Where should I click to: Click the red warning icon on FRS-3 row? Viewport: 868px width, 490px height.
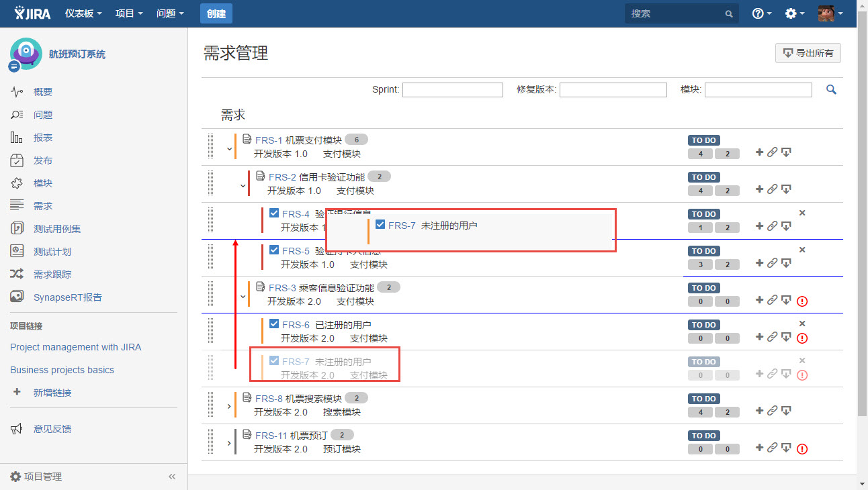(802, 301)
